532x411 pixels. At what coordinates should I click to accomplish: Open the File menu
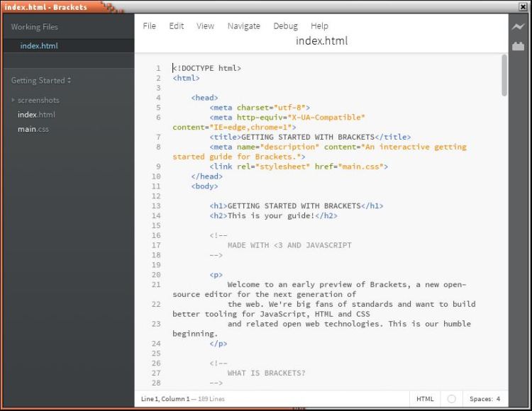tap(149, 26)
